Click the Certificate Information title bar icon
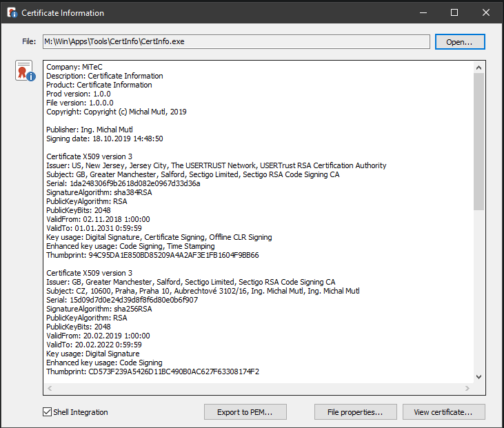The image size is (504, 428). (12, 13)
